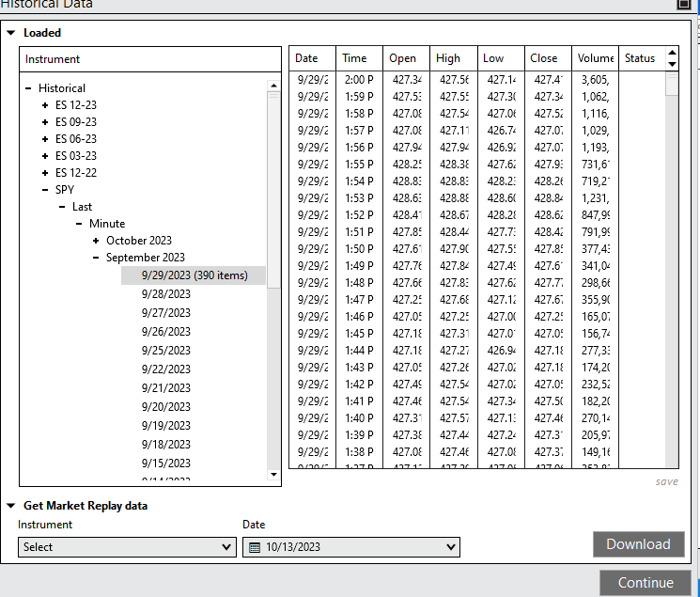Click the instrument tree scroll up arrow
Image resolution: width=700 pixels, height=597 pixels.
[273, 86]
